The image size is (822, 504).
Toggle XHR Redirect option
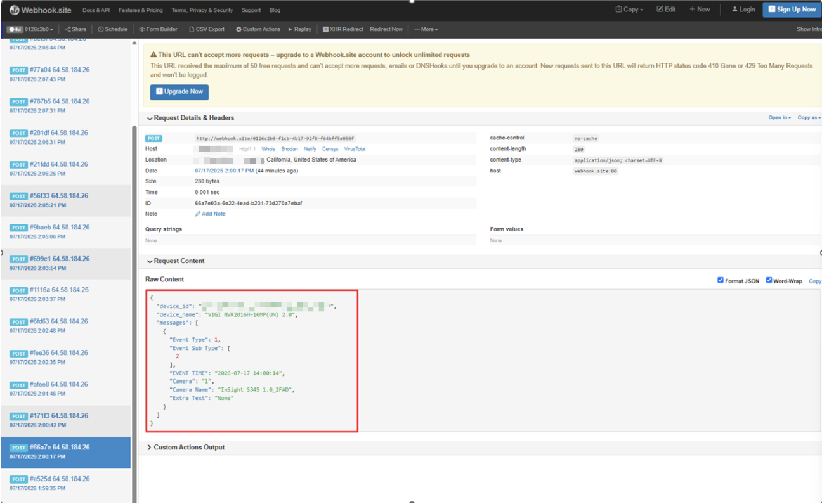(342, 29)
